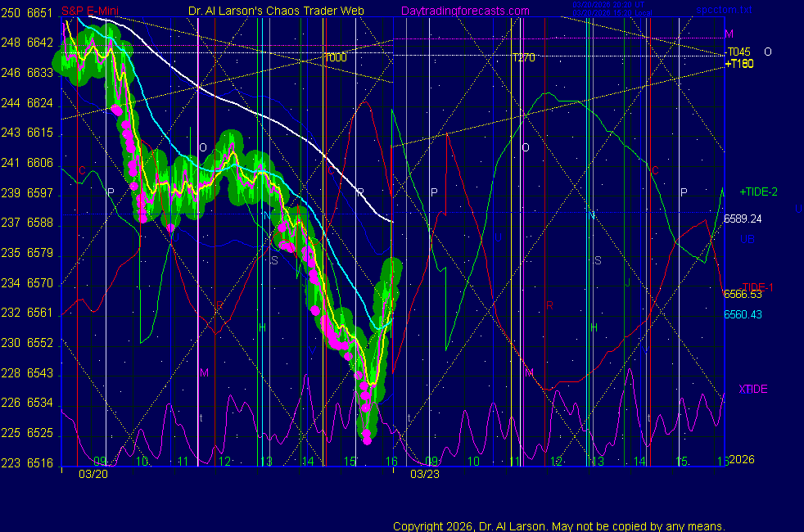This screenshot has width=804, height=532.
Task: Click the 6589.24 price value
Action: point(743,219)
